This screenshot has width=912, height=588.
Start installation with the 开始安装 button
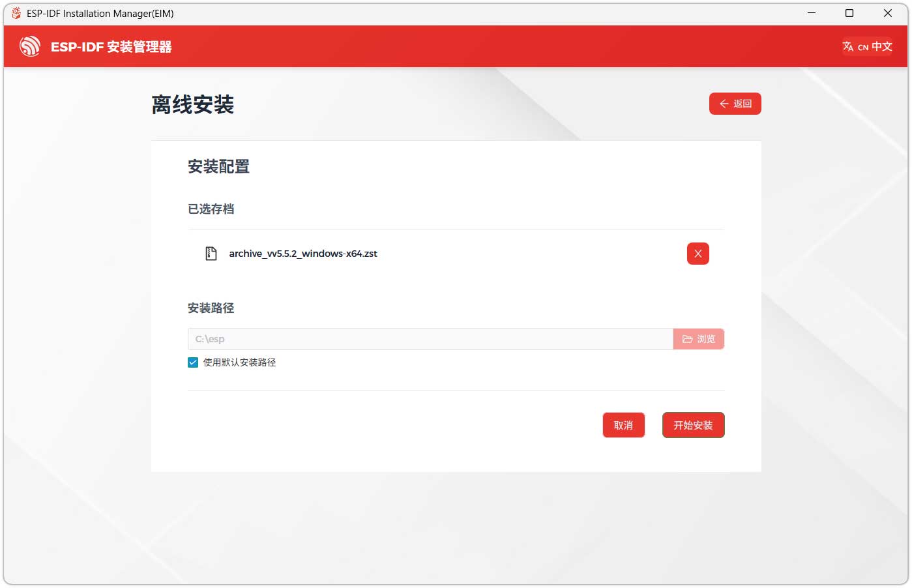coord(693,425)
